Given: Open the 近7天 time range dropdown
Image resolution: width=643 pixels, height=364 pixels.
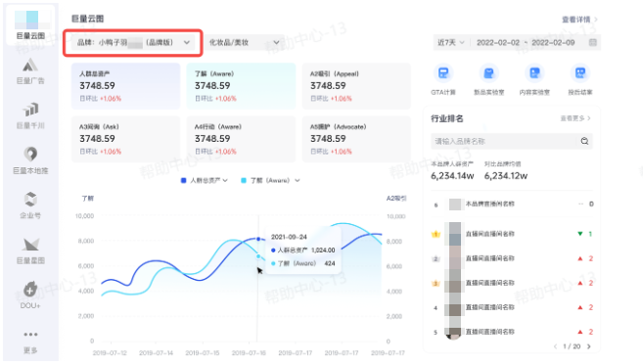Looking at the screenshot, I should pyautogui.click(x=450, y=42).
